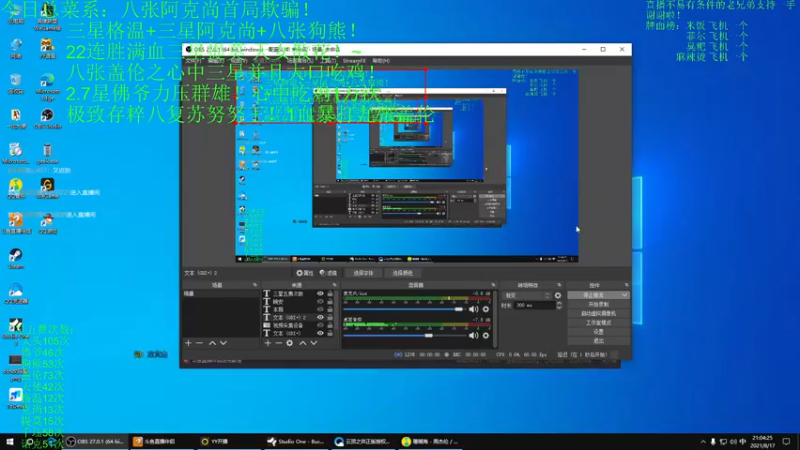
Task: Pop out the Scene Transitions dock panel
Action: [x=559, y=285]
